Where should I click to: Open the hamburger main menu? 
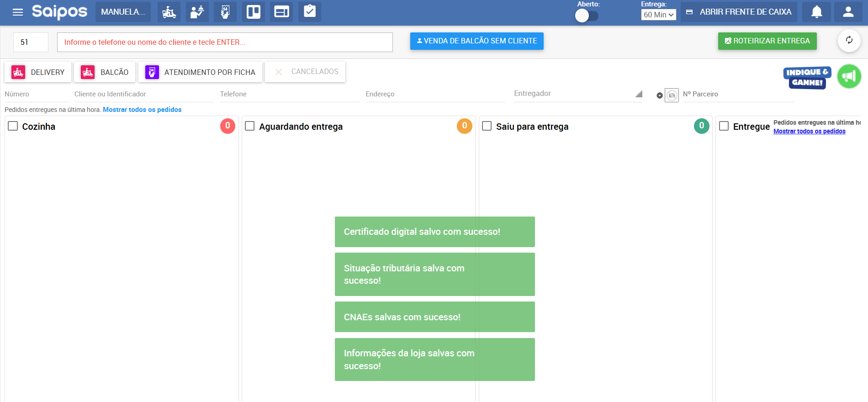click(18, 12)
